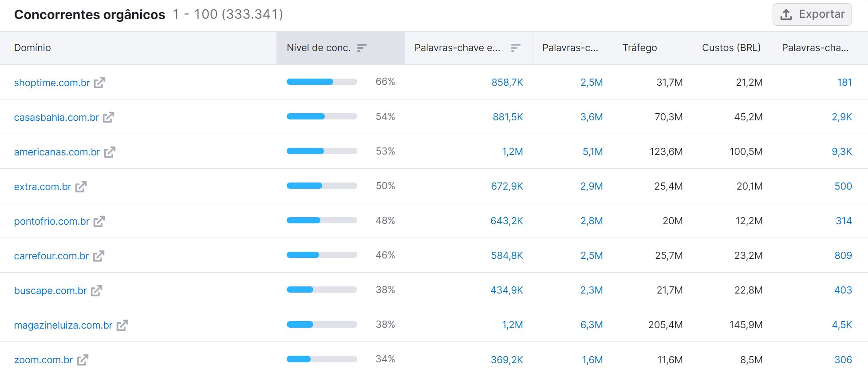
Task: Open extra.com.br paid keywords value 500
Action: [843, 186]
